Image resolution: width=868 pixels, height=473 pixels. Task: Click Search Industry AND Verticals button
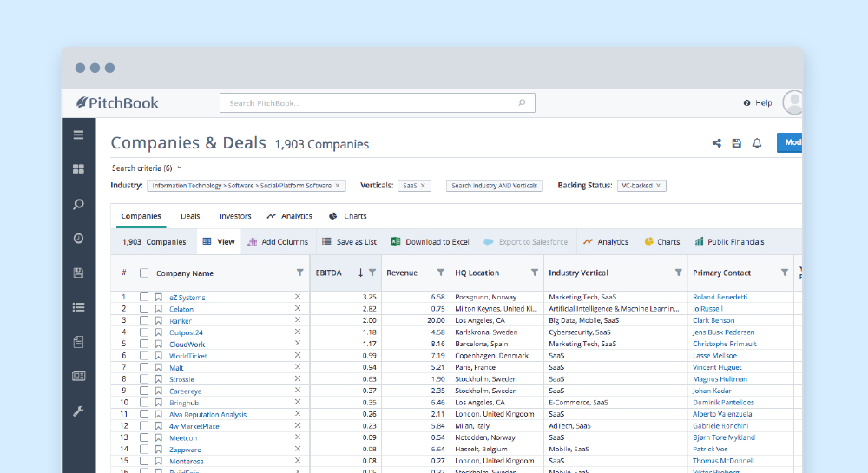tap(495, 186)
